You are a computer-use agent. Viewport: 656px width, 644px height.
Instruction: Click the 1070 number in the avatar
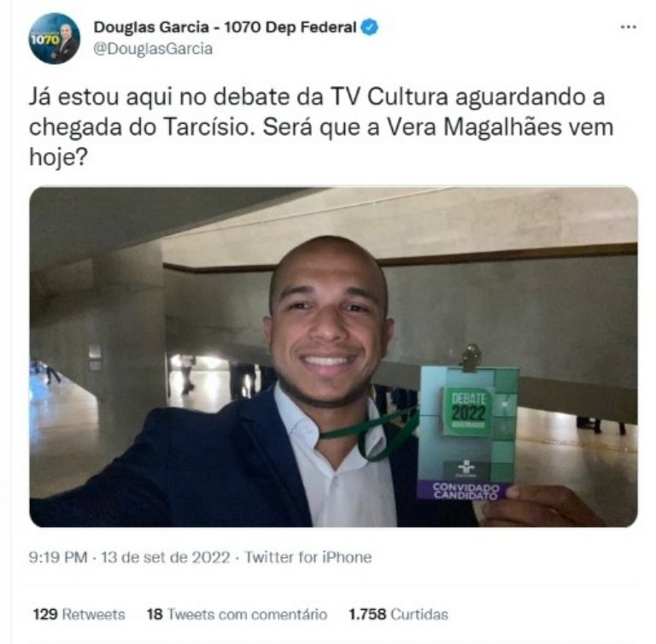[44, 40]
